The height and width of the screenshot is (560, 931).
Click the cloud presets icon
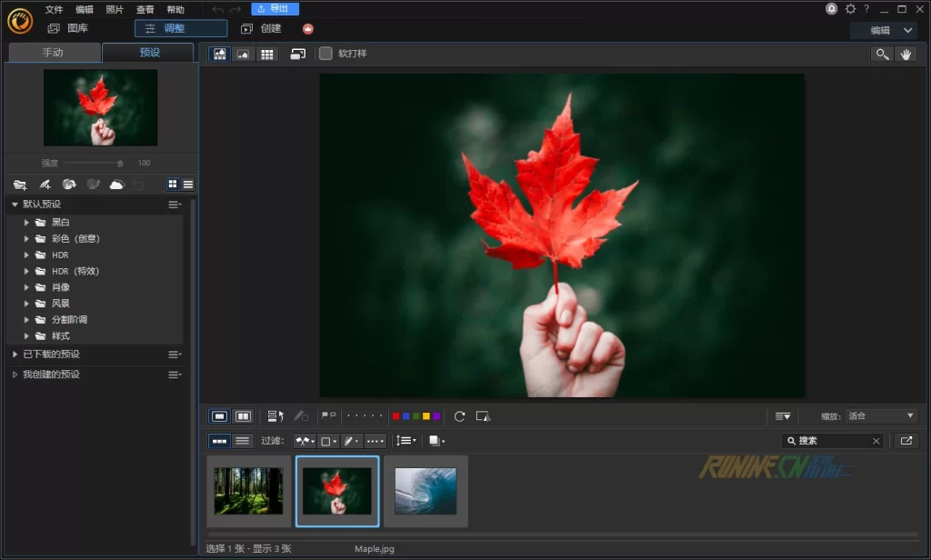click(x=116, y=185)
